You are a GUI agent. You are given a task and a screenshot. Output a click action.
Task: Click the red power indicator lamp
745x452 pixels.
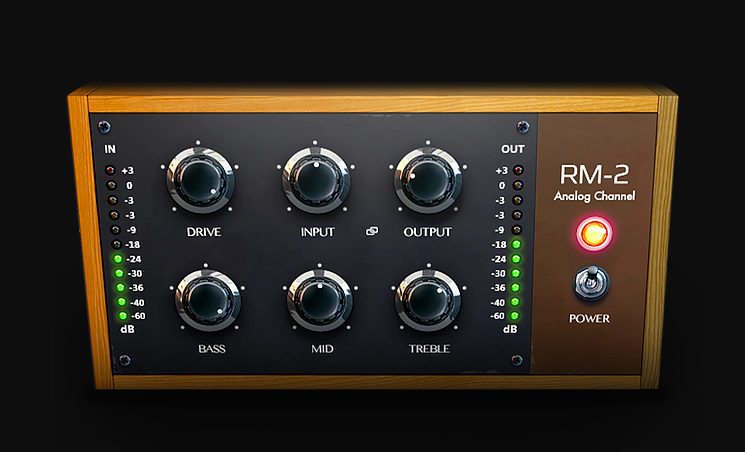[x=594, y=234]
